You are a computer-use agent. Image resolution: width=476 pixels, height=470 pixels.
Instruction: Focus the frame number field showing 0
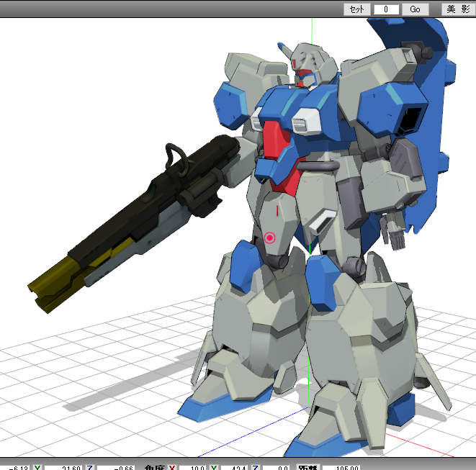[386, 9]
